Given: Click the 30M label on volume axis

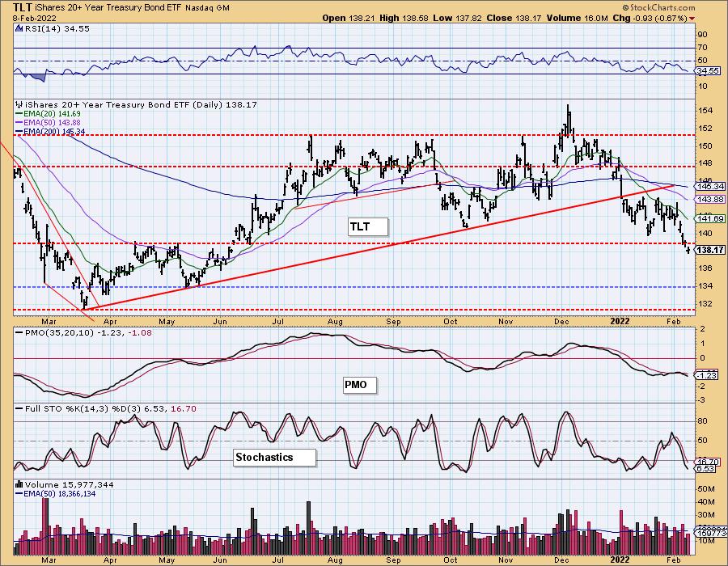Looking at the screenshot, I should (x=705, y=515).
